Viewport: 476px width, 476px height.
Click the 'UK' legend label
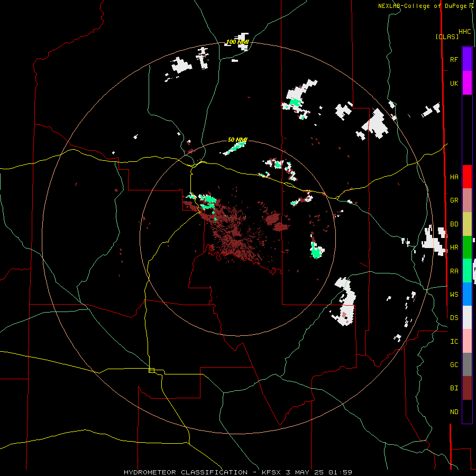(454, 83)
